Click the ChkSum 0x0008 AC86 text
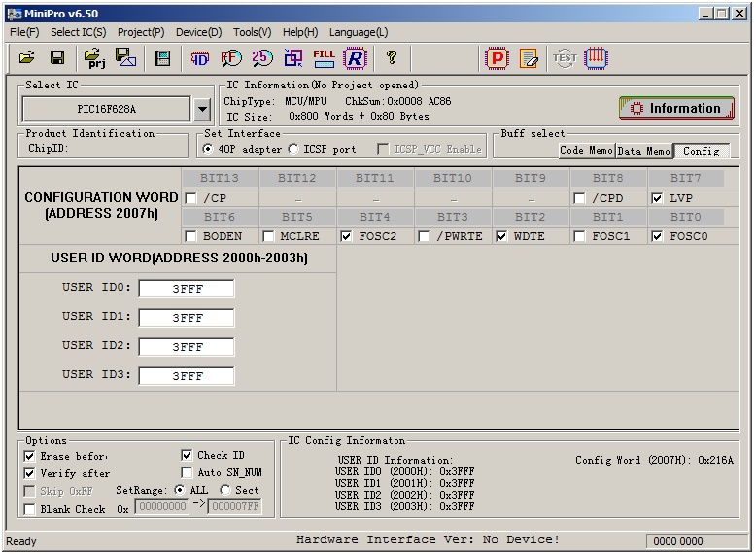Image resolution: width=756 pixels, height=554 pixels. point(397,101)
